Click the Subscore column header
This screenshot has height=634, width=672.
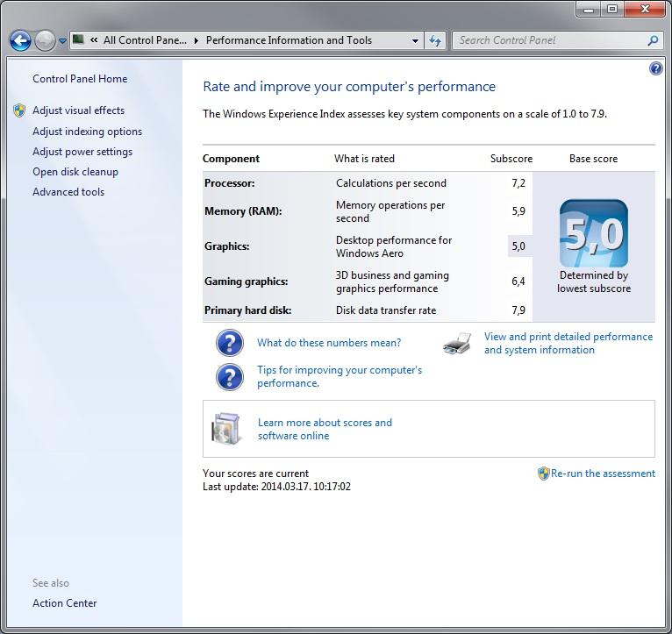[511, 159]
